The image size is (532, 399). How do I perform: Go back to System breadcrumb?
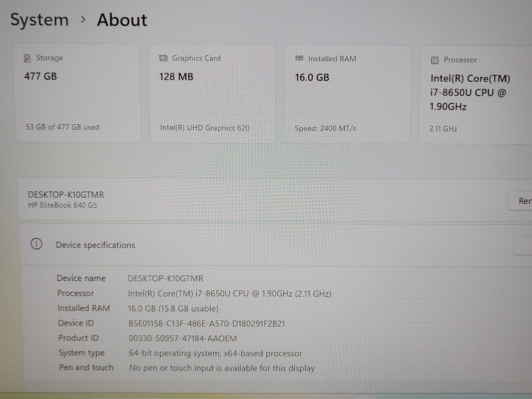(40, 20)
